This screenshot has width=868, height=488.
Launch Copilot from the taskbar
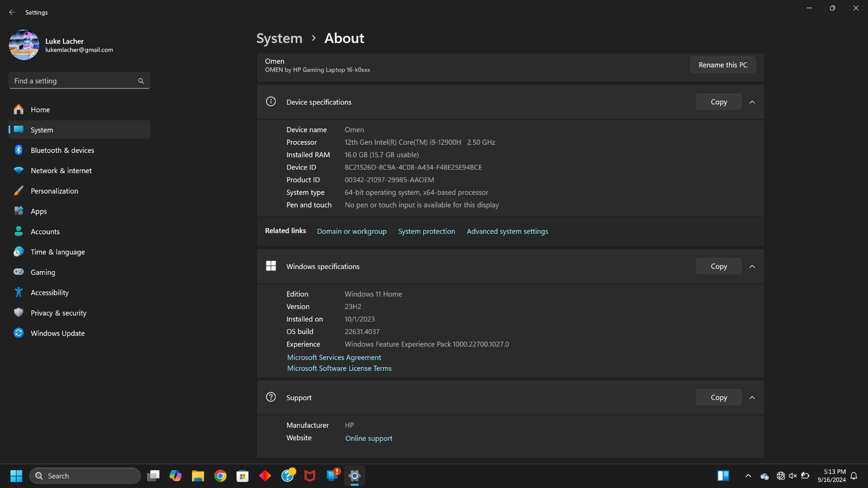coord(176,476)
